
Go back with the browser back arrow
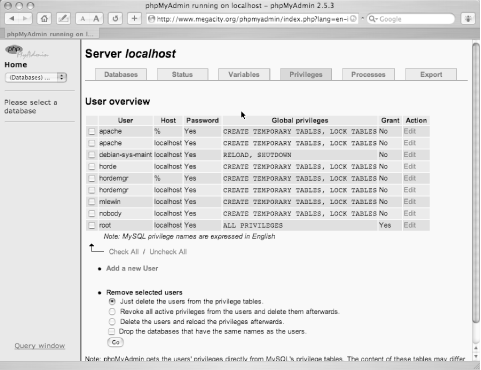coord(12,19)
